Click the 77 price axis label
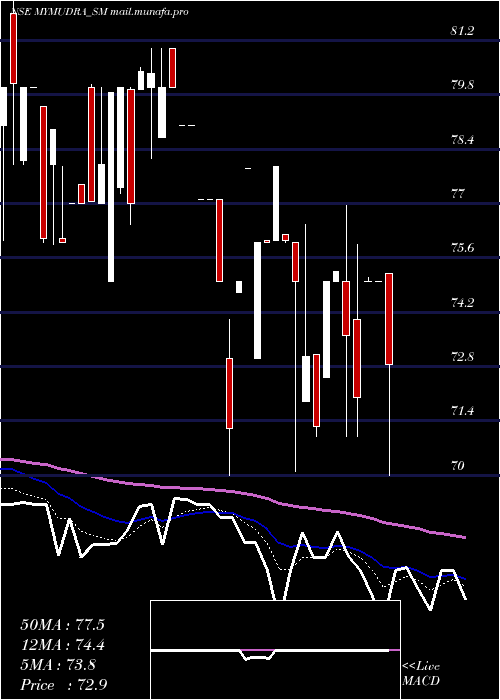Viewport: 500px width, 700px height. coord(458,194)
